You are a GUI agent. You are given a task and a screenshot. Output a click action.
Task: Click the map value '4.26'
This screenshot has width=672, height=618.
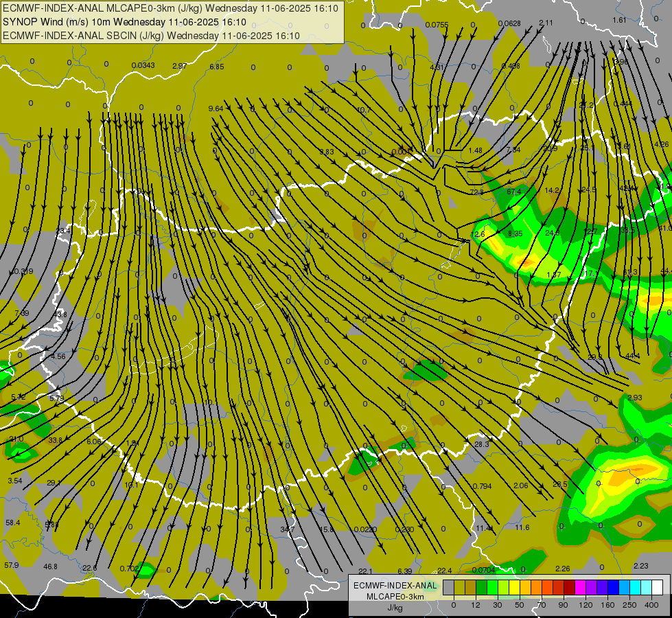point(662,144)
